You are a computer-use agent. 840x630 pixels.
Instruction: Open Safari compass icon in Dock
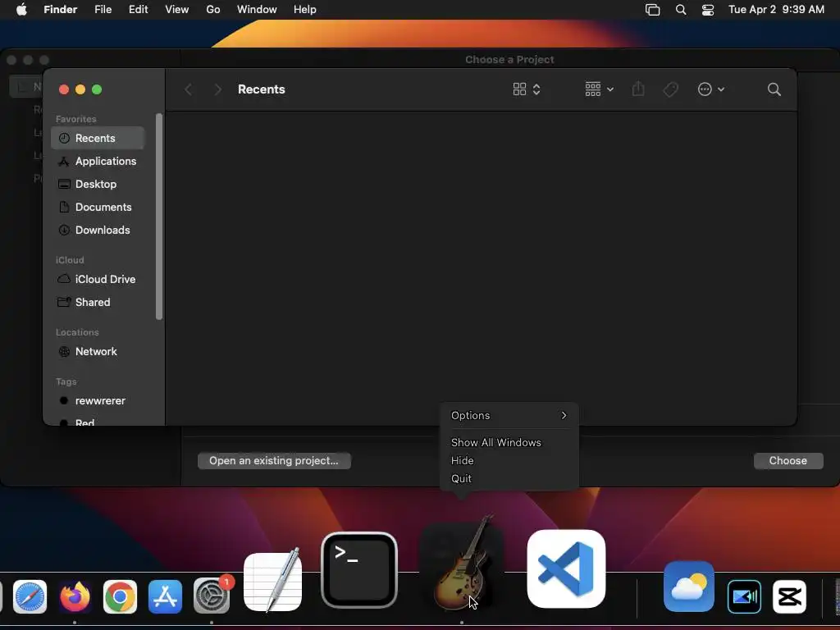pyautogui.click(x=30, y=596)
